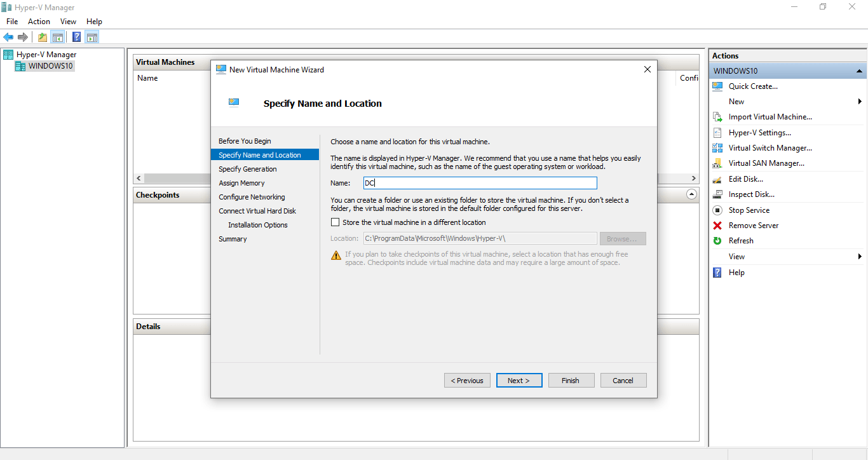This screenshot has width=868, height=460.
Task: Click the Virtual Machines horizontal scrollbar right arrow
Action: (x=694, y=179)
